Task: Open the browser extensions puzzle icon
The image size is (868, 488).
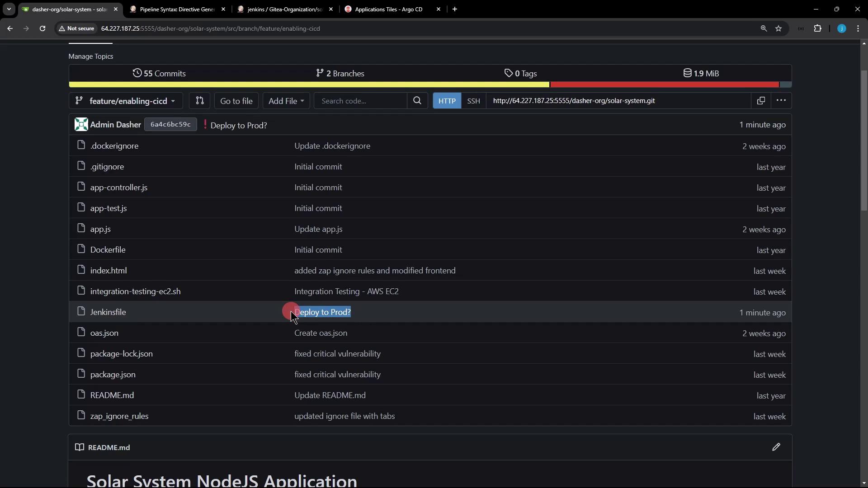Action: click(x=817, y=28)
